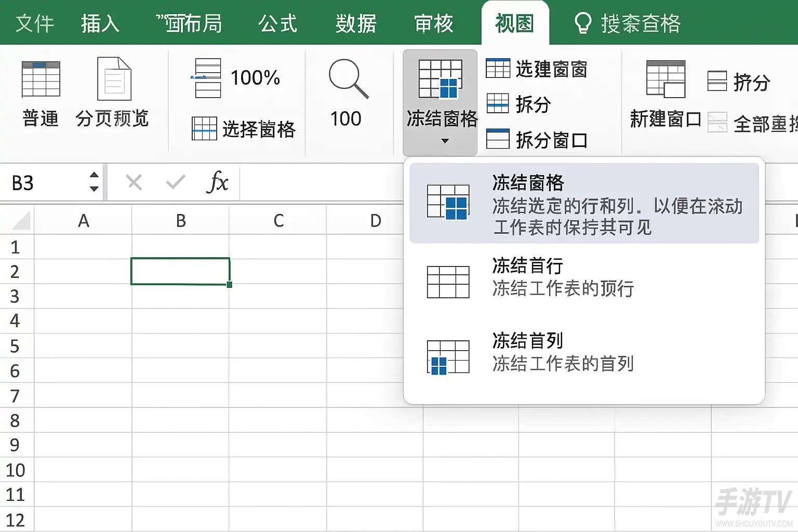Image resolution: width=798 pixels, height=532 pixels.
Task: Click the lightbulb search icon
Action: [582, 23]
